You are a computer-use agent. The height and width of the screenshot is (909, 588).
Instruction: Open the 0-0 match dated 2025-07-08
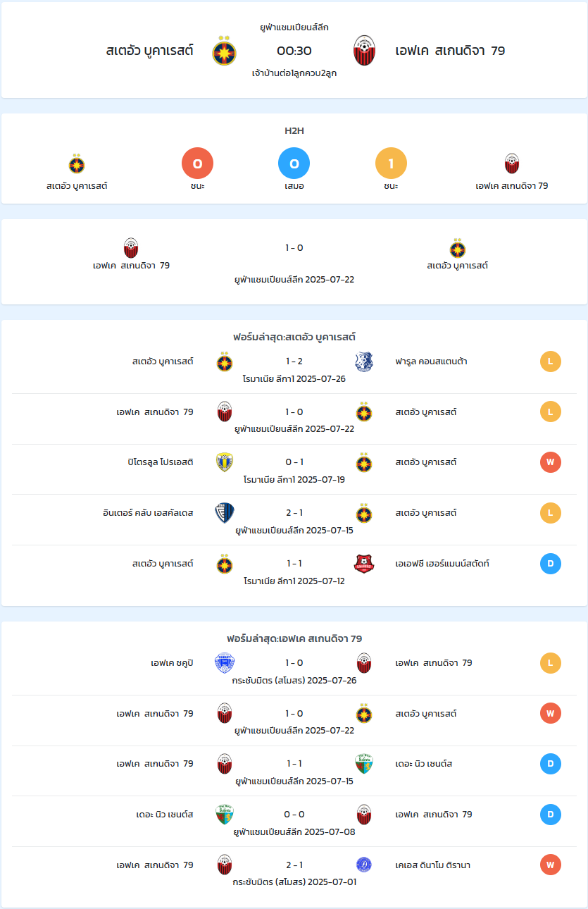pyautogui.click(x=294, y=822)
